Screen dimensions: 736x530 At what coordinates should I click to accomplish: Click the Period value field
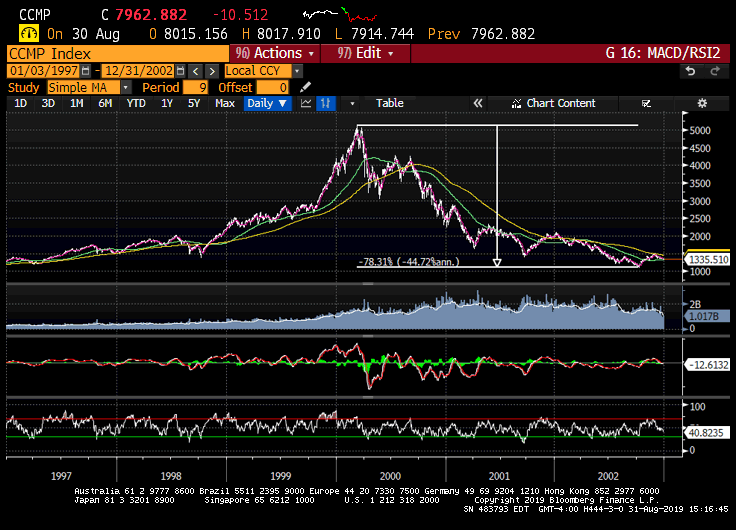tap(195, 87)
